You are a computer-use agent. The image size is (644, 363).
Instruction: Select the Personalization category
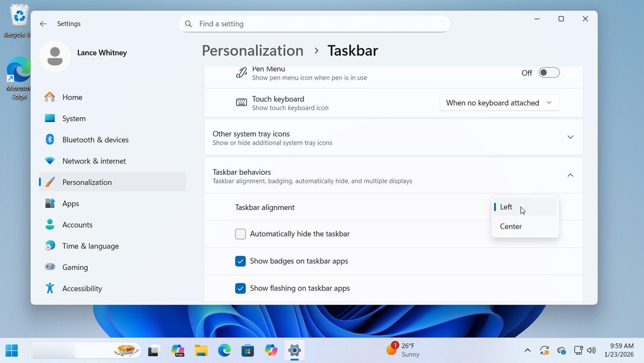pyautogui.click(x=112, y=182)
